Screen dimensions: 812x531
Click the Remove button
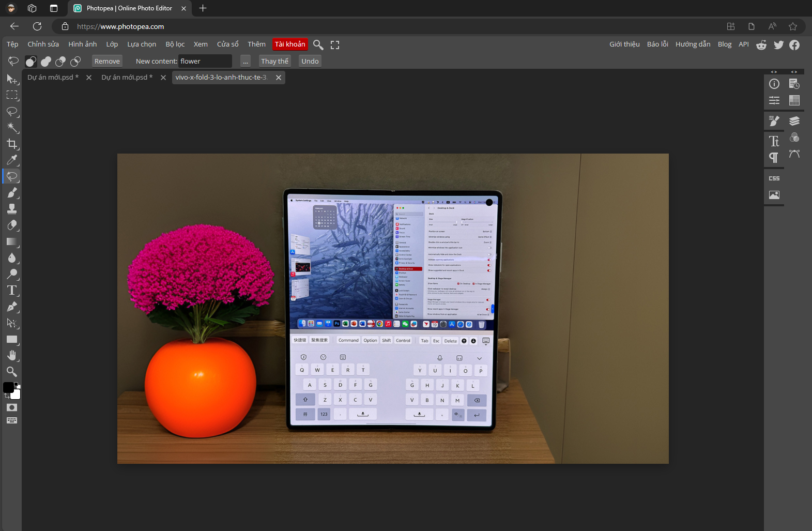107,61
